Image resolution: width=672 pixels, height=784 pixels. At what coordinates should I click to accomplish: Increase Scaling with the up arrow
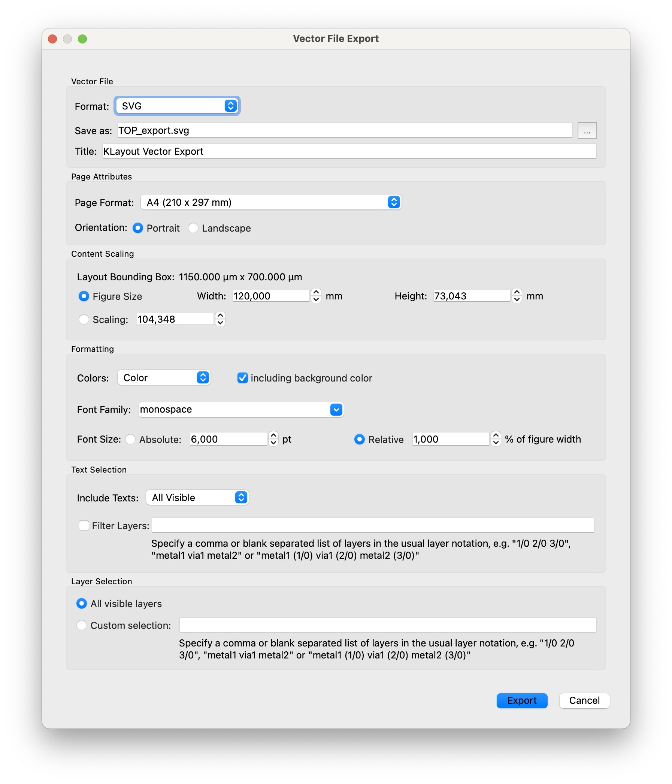point(220,316)
